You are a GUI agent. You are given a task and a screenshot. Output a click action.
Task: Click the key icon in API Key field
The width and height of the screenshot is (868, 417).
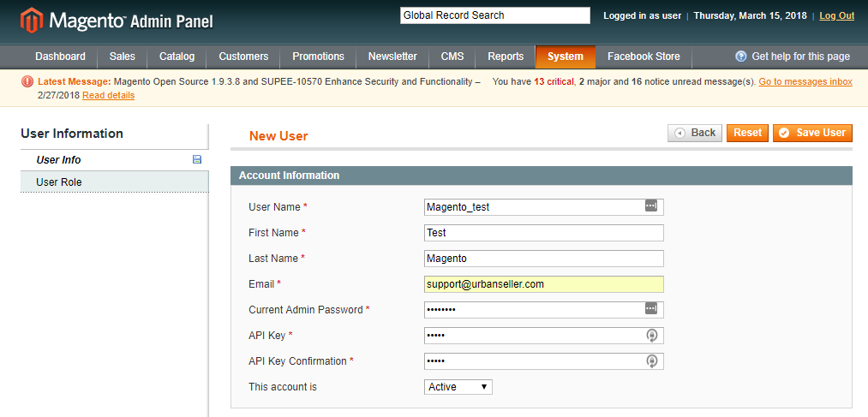pyautogui.click(x=651, y=336)
